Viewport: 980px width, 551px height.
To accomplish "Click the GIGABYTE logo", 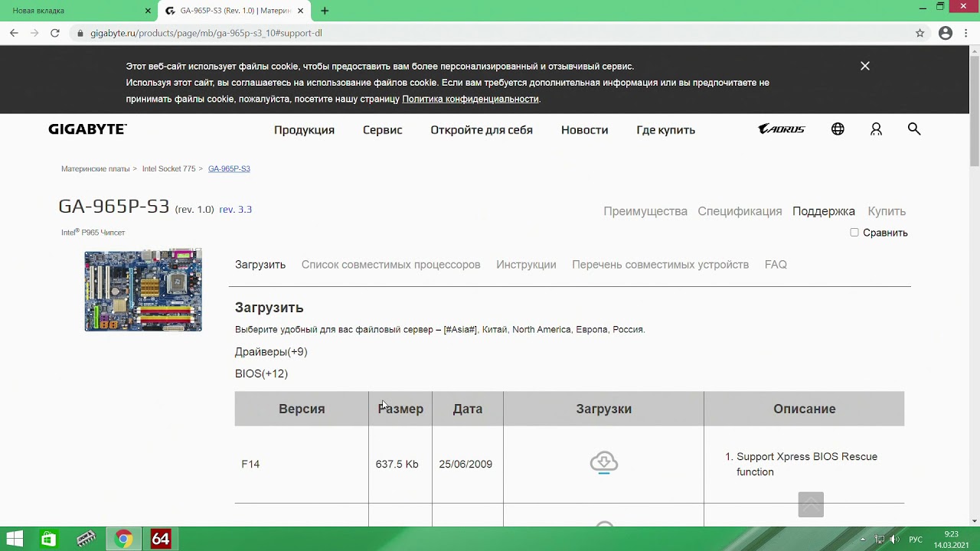I will click(87, 129).
